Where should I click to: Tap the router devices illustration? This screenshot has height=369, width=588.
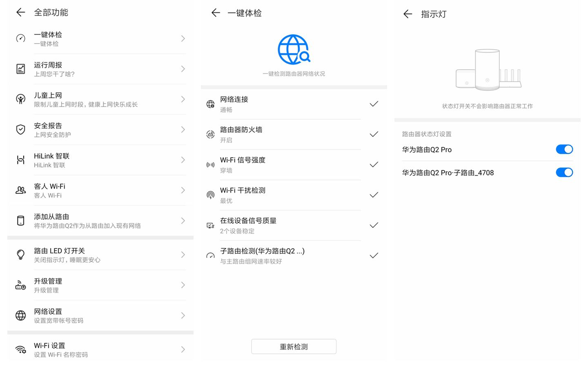pos(488,69)
